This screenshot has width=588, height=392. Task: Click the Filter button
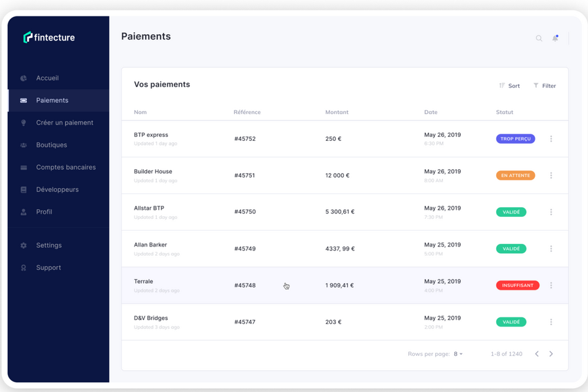(545, 86)
